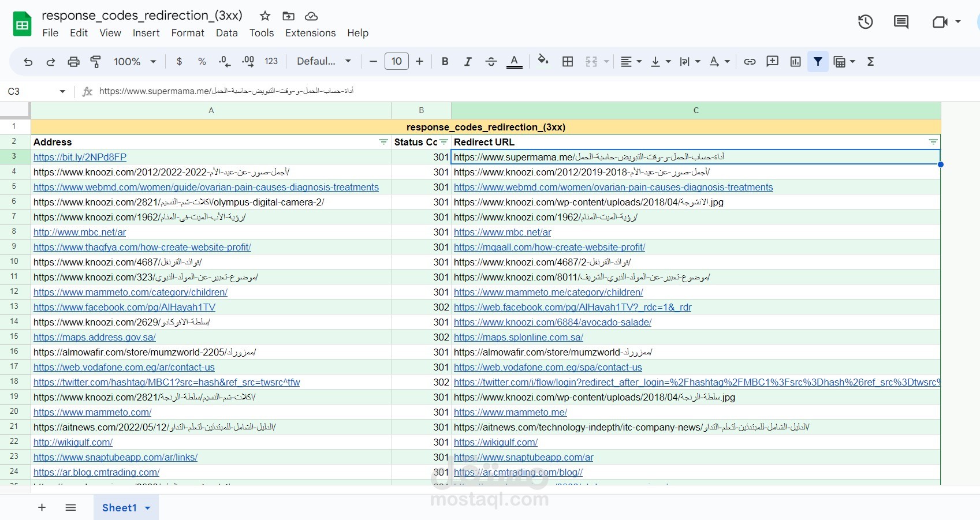Click the font size field showing 10
This screenshot has height=520, width=980.
point(397,61)
